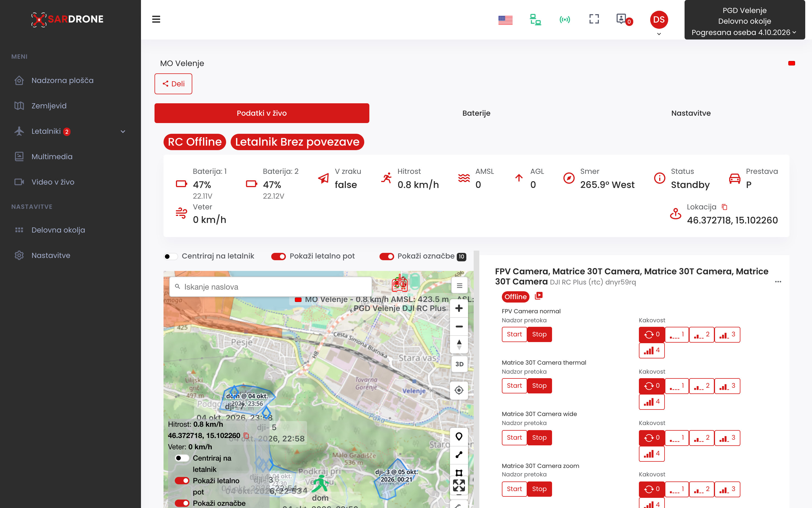Screen dimensions: 812x508
Task: Open the network devices icon in header
Action: coord(535,19)
